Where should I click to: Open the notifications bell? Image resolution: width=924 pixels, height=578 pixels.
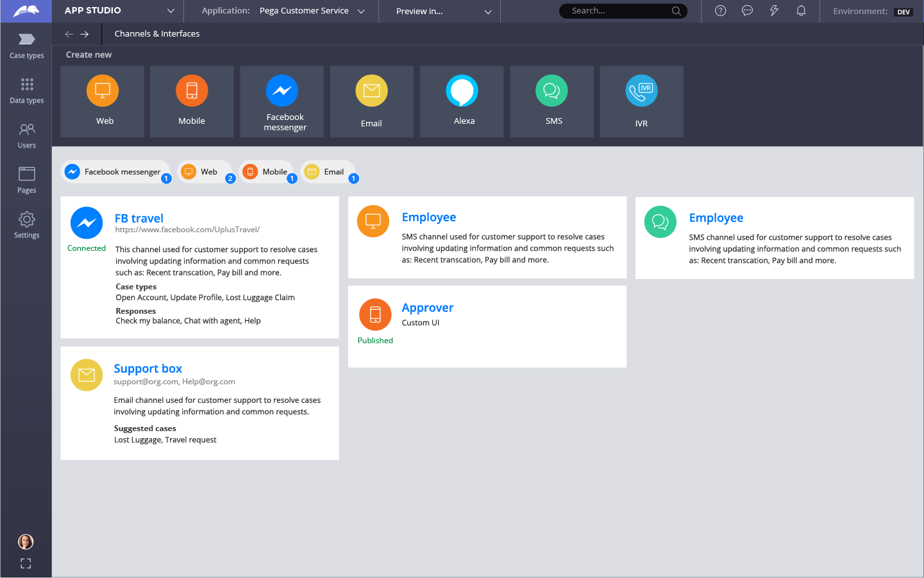tap(801, 11)
